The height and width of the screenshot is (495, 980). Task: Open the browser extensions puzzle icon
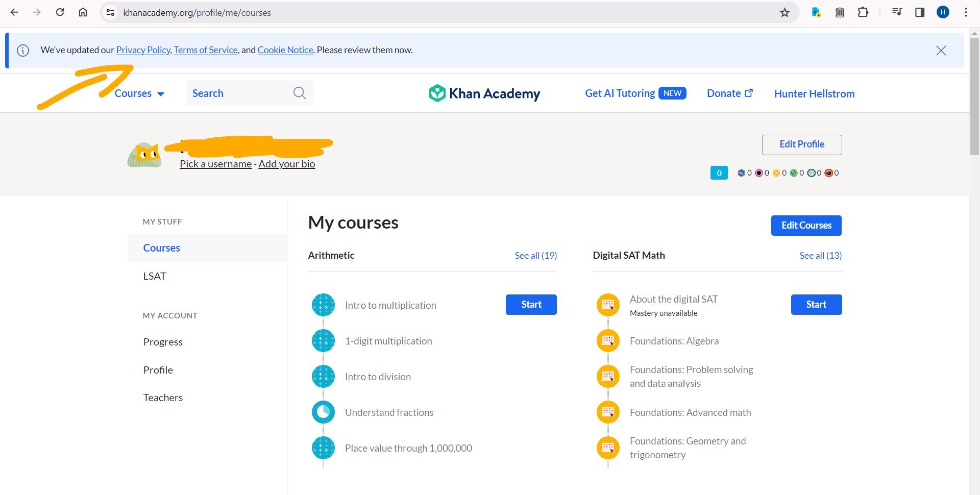[x=864, y=12]
